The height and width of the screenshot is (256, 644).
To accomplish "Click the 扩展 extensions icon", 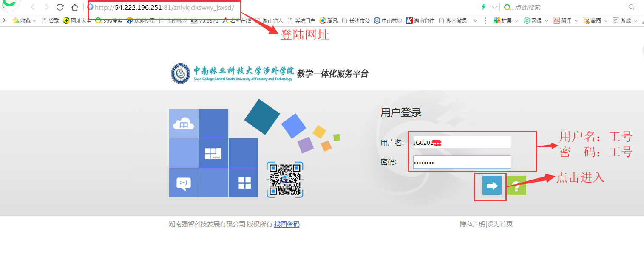I will [497, 20].
